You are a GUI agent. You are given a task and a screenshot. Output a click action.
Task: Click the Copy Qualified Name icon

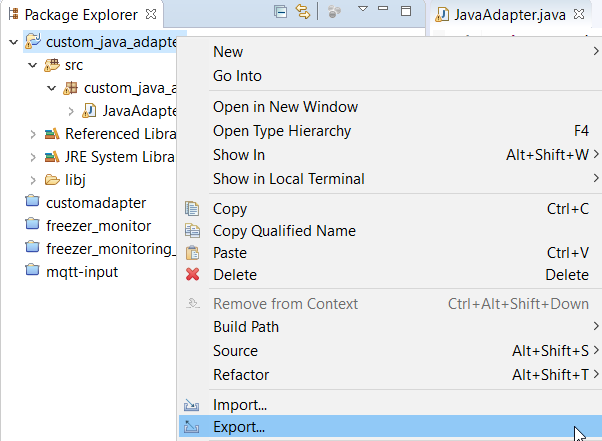click(x=192, y=231)
